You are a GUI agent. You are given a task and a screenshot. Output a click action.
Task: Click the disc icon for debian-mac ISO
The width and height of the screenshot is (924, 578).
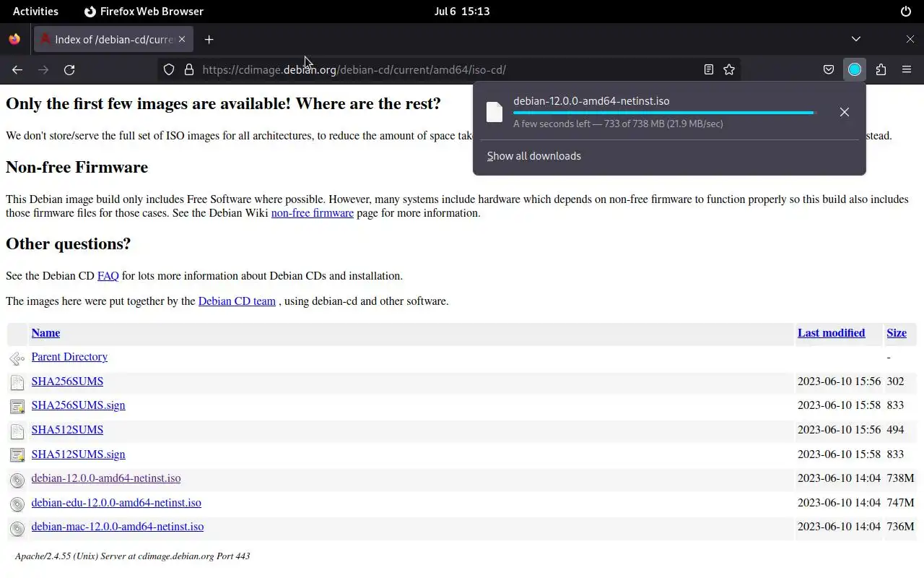click(17, 528)
